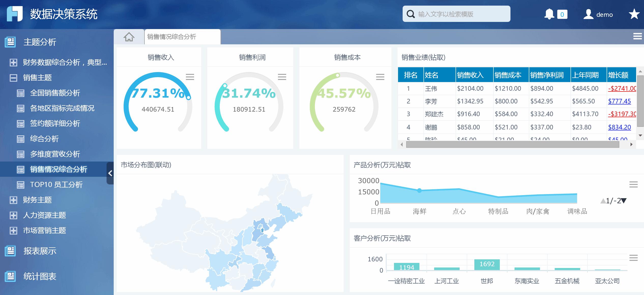Collapse the sidebar using the arrow toggle
Image resolution: width=644 pixels, height=295 pixels.
(110, 173)
